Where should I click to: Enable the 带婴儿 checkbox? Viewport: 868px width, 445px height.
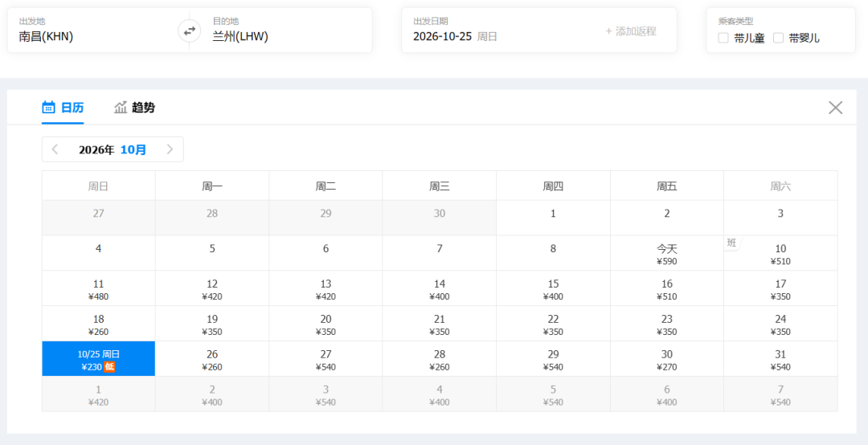point(778,39)
